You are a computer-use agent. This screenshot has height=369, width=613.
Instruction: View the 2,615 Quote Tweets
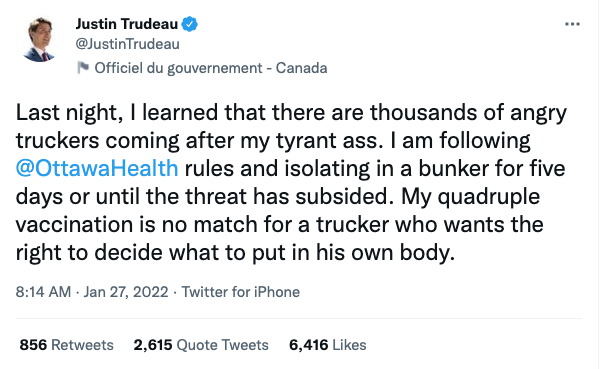coord(201,345)
